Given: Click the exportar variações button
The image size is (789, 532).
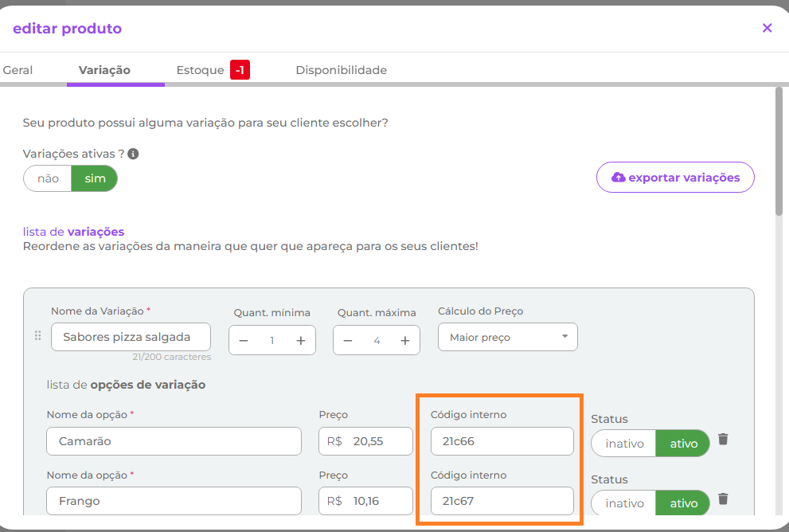Looking at the screenshot, I should pos(675,178).
